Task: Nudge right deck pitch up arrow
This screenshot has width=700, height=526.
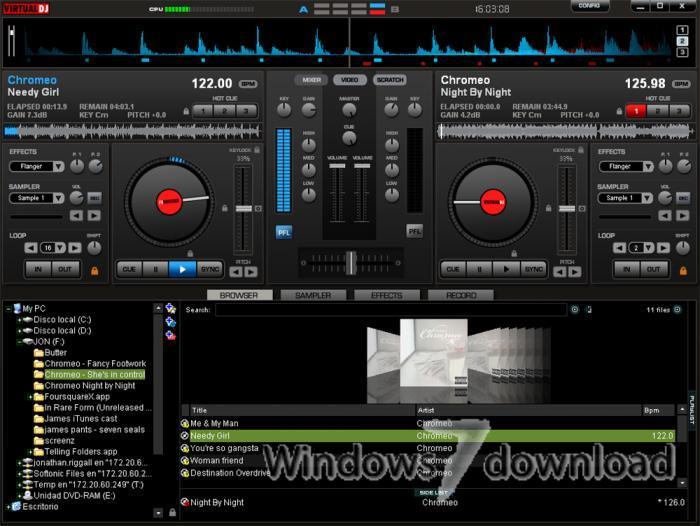Action: tap(575, 271)
